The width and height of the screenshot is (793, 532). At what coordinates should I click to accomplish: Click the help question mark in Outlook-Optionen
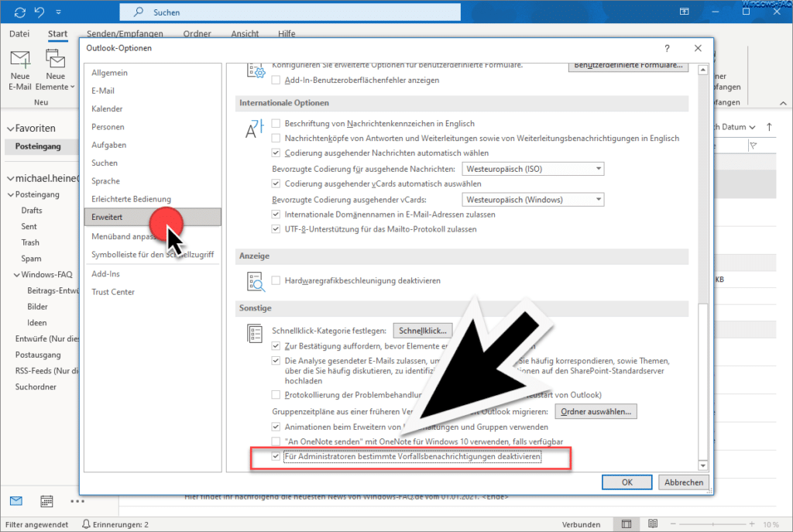coord(667,49)
